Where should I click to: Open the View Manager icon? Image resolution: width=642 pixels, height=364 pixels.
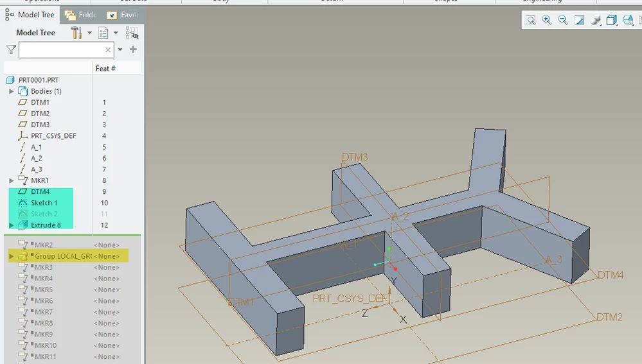pos(628,20)
